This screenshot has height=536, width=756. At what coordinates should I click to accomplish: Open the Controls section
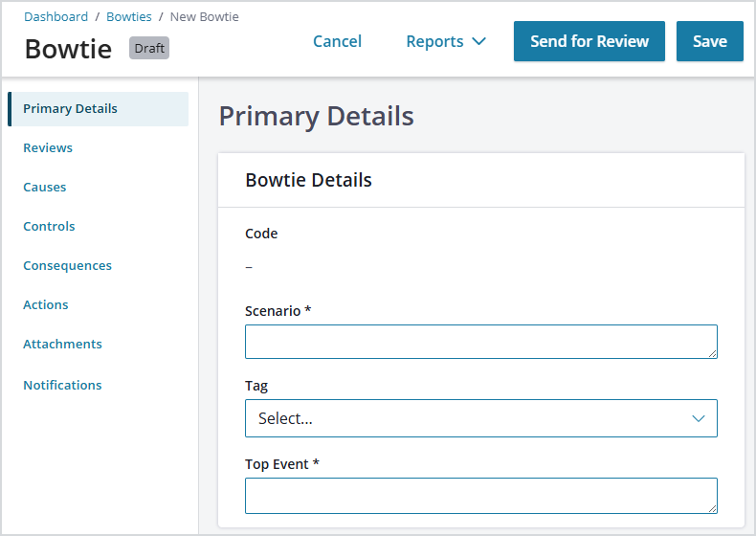point(49,226)
